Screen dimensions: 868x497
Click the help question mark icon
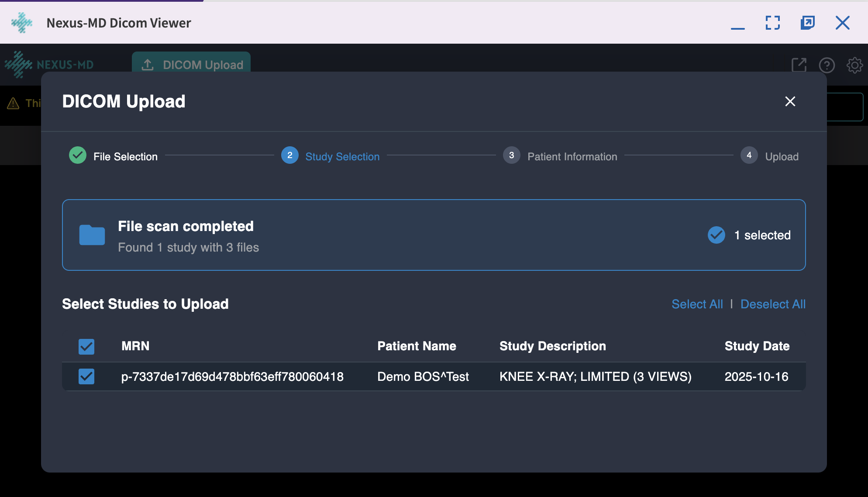(x=827, y=66)
